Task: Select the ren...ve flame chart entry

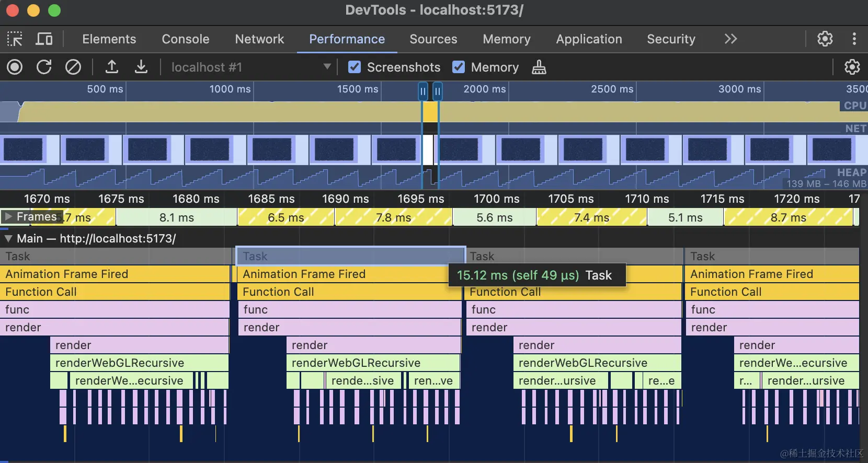Action: point(434,380)
